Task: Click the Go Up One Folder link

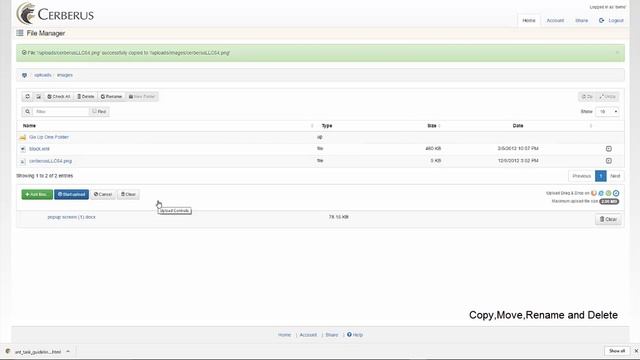Action: coord(49,137)
